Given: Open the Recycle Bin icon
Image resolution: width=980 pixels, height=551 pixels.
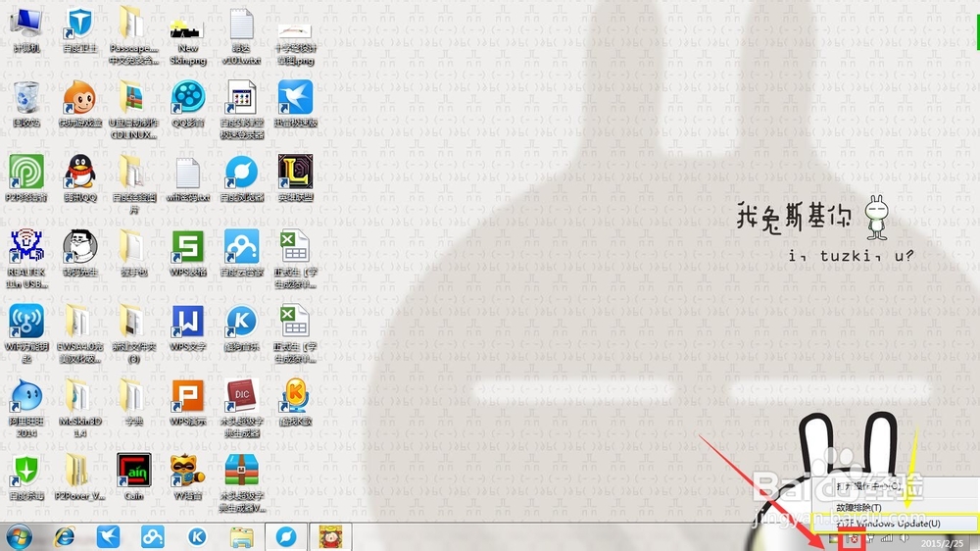Looking at the screenshot, I should coord(26,104).
